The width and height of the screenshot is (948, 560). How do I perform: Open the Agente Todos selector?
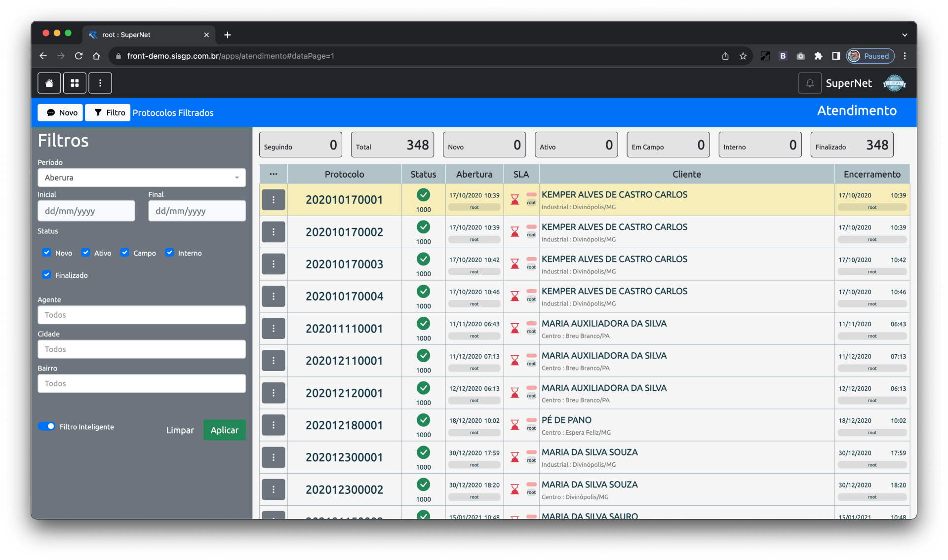pos(141,315)
